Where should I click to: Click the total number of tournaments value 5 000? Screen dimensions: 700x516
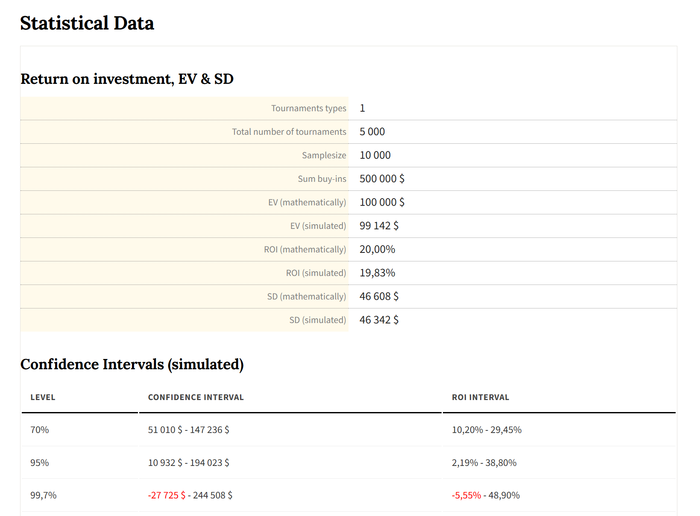click(372, 132)
